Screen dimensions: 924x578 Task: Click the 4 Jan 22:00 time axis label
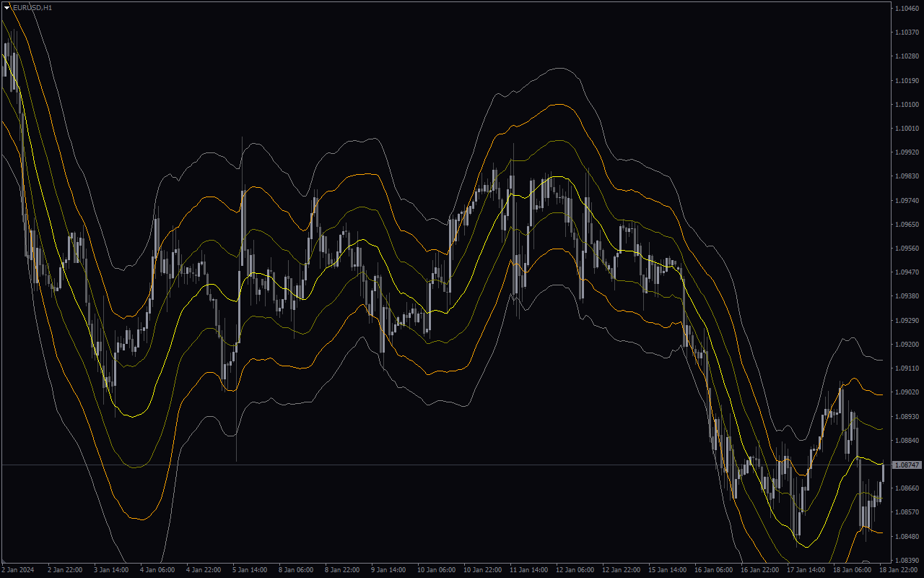click(x=204, y=569)
